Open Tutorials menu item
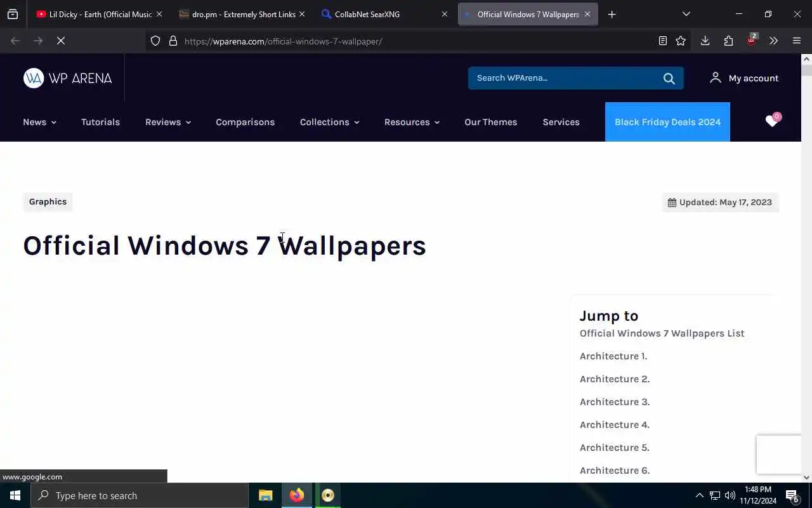 100,122
